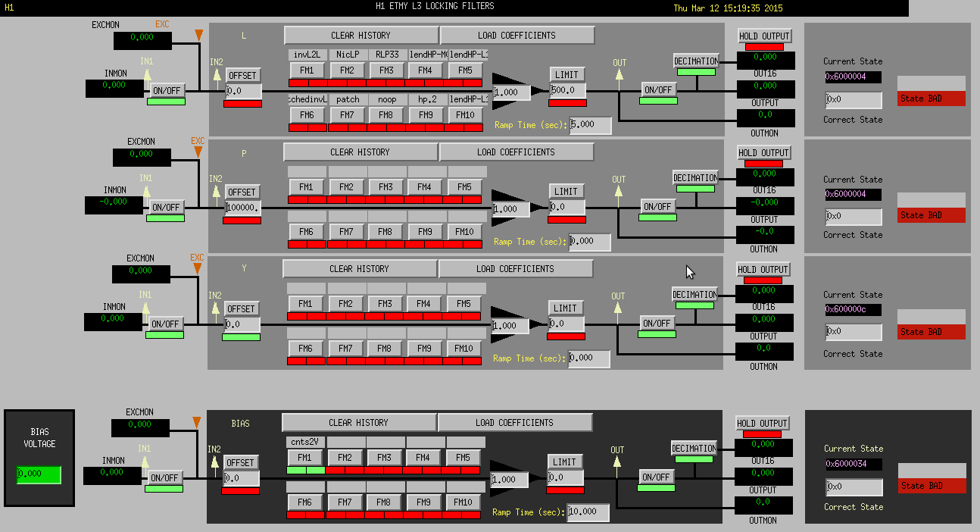
Task: Click EXCMON readout in L row
Action: coord(143,41)
